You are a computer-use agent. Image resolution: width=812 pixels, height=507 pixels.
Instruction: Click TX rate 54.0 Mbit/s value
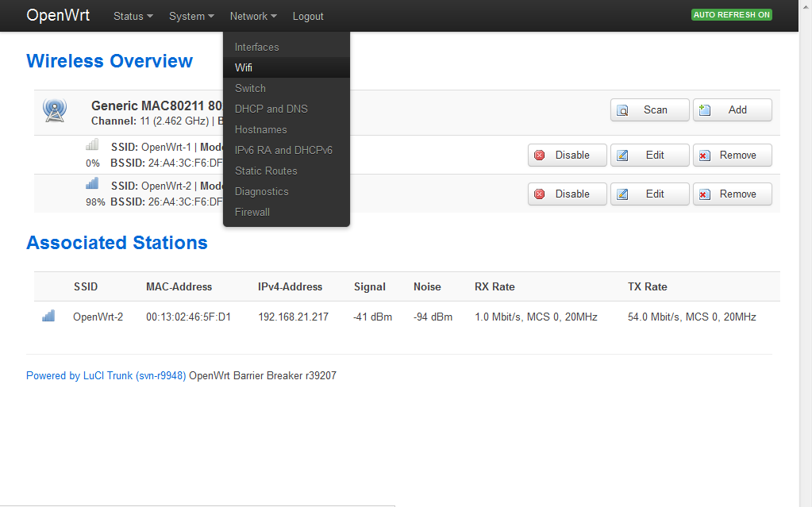pos(692,317)
